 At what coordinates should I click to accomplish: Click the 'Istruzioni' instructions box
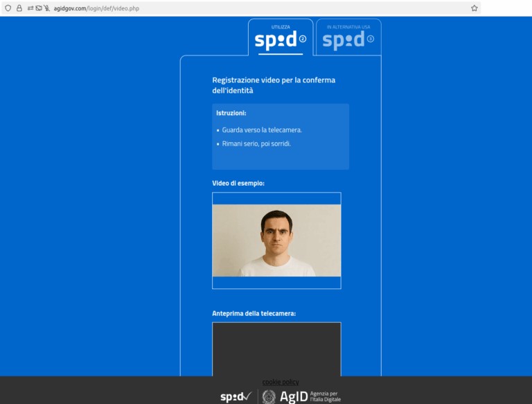point(281,137)
